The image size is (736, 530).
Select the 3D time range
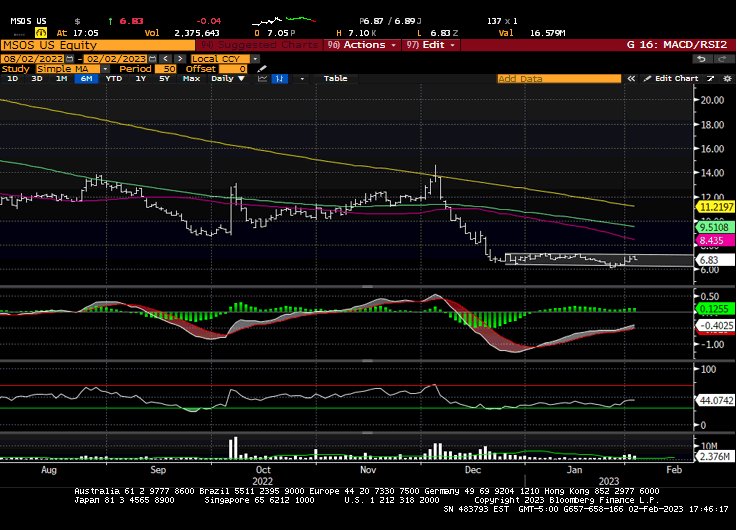(37, 78)
